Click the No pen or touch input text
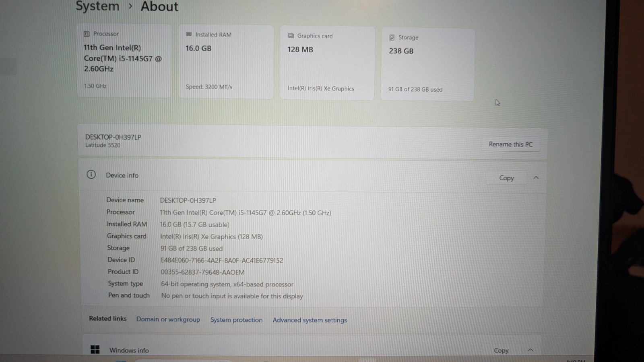Viewport: 644px width, 362px height. click(x=232, y=296)
